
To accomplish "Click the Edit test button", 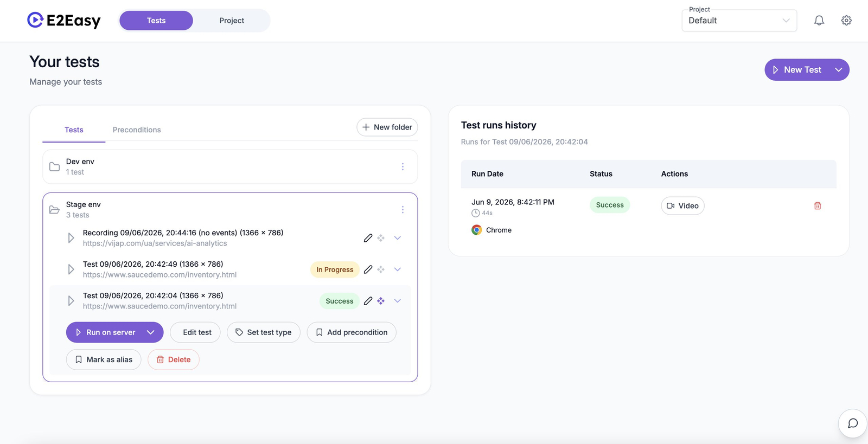I will (x=195, y=332).
